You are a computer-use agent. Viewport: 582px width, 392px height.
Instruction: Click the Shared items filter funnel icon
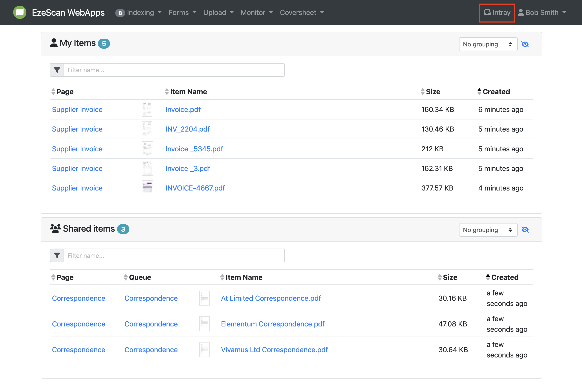point(57,255)
